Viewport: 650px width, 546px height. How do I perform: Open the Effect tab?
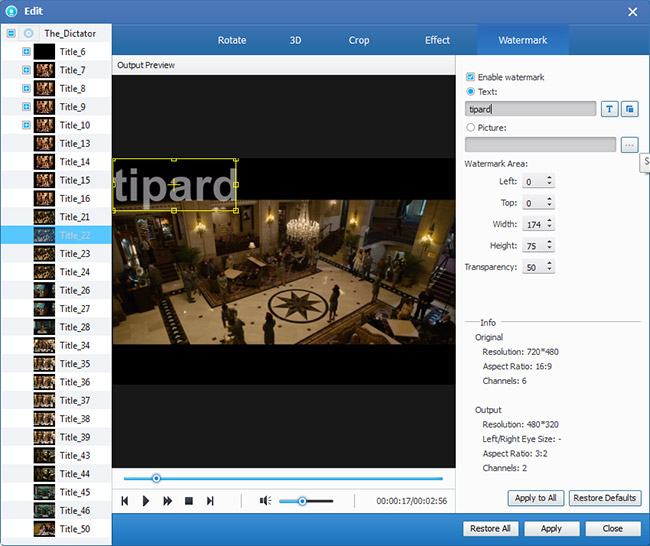pyautogui.click(x=437, y=40)
